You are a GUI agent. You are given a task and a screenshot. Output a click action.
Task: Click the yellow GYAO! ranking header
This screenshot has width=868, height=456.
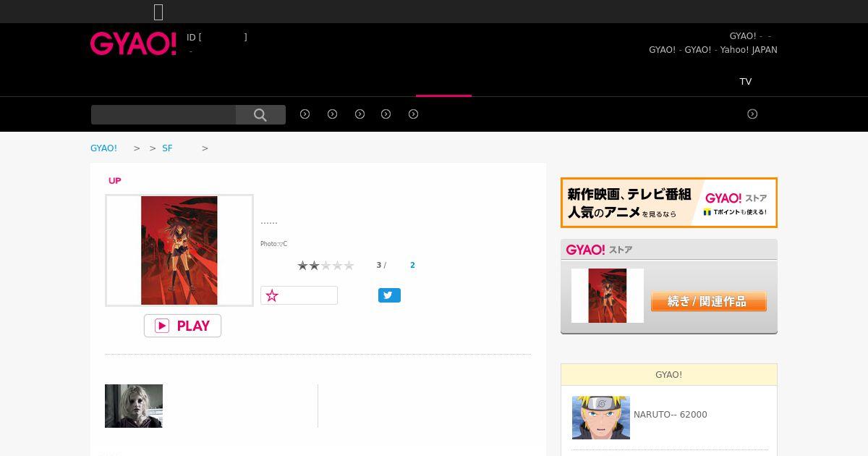pos(669,374)
